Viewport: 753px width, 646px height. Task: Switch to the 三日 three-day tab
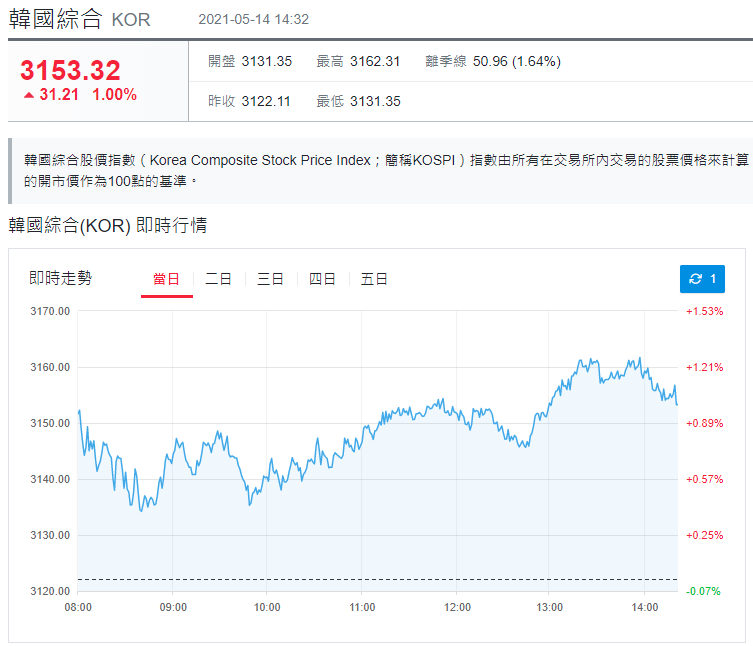pyautogui.click(x=270, y=279)
